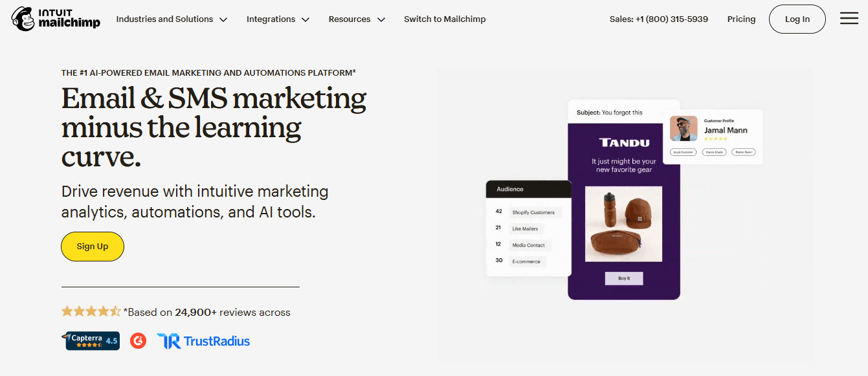
Task: Click the Intuit Mailchimp logo
Action: [56, 19]
